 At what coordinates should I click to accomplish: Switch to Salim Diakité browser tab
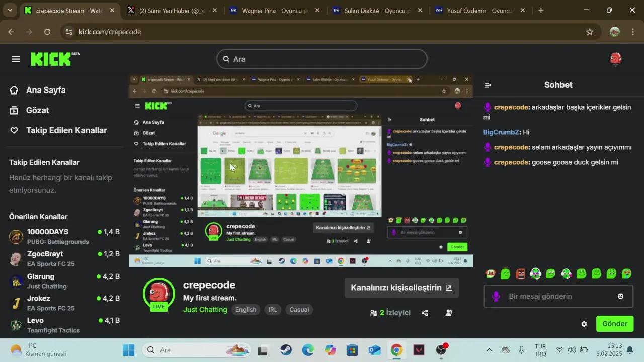(377, 10)
